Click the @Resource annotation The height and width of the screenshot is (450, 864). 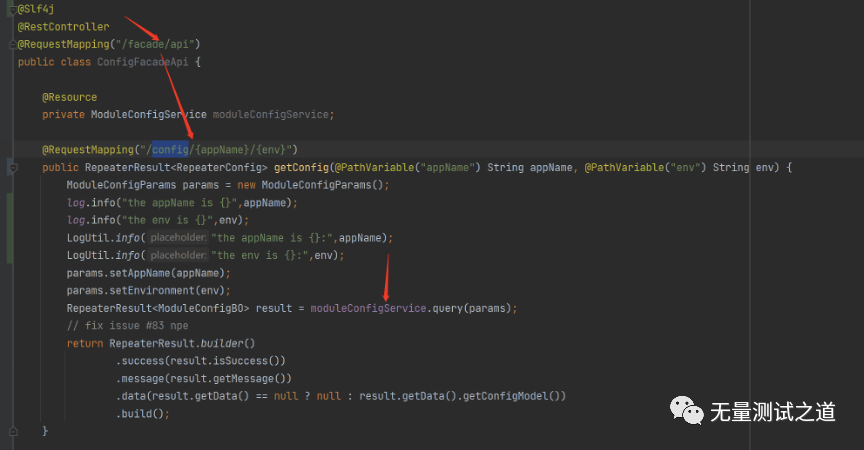[69, 97]
